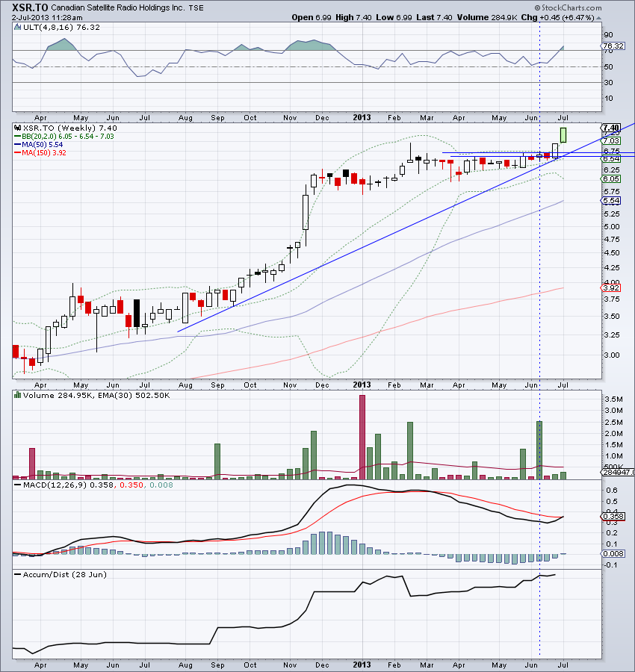Click the latest green July candlestick
Image resolution: width=635 pixels, height=672 pixels.
click(563, 135)
